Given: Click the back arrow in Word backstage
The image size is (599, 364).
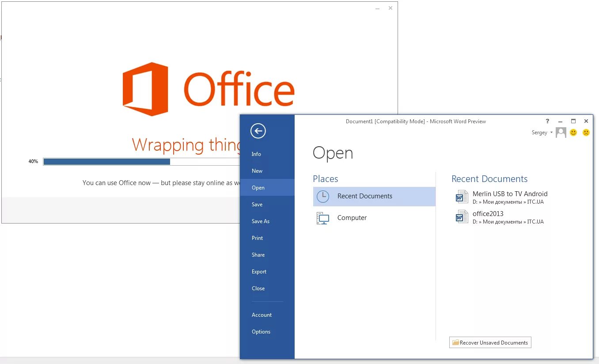Looking at the screenshot, I should [x=258, y=131].
